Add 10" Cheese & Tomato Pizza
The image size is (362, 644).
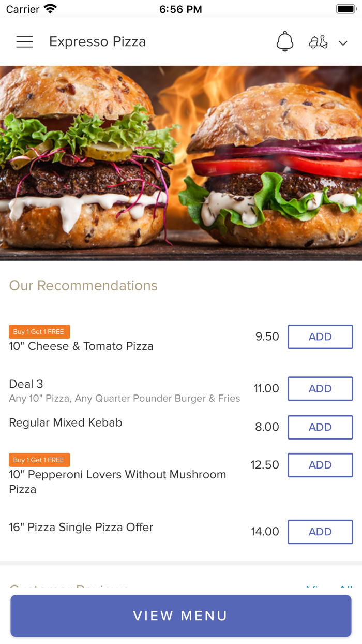[320, 337]
